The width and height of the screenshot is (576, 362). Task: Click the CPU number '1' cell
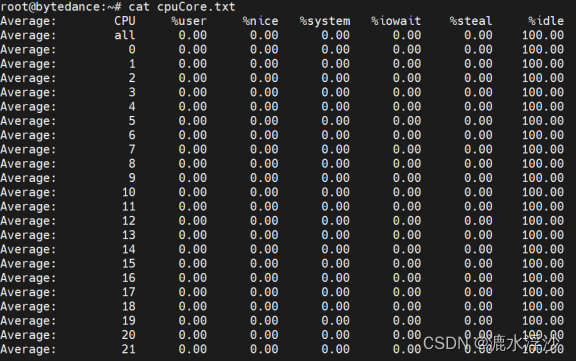point(132,64)
